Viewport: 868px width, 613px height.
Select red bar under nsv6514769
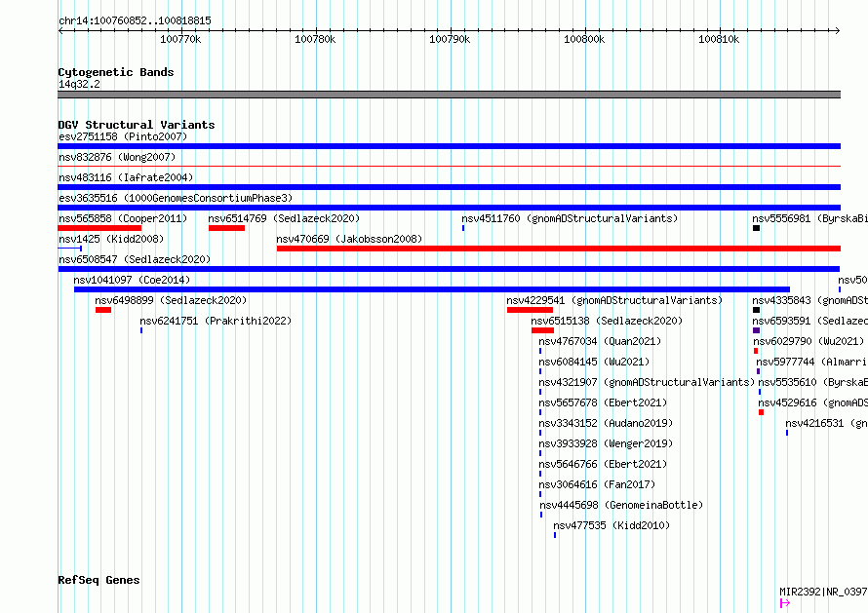(x=226, y=228)
